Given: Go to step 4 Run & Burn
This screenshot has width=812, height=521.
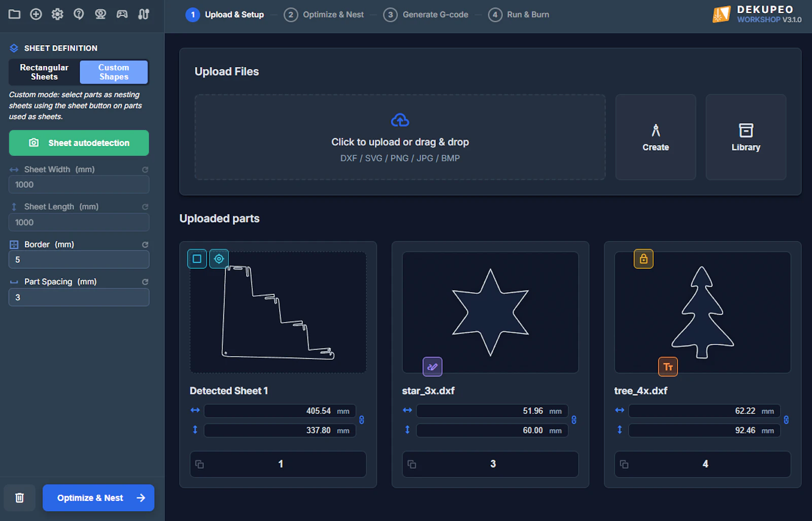Looking at the screenshot, I should point(519,15).
